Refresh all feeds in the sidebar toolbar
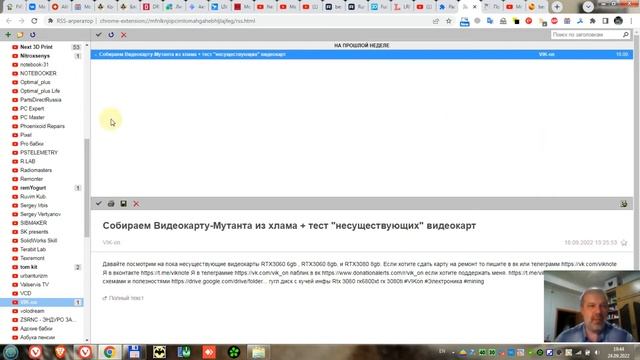 coord(33,35)
